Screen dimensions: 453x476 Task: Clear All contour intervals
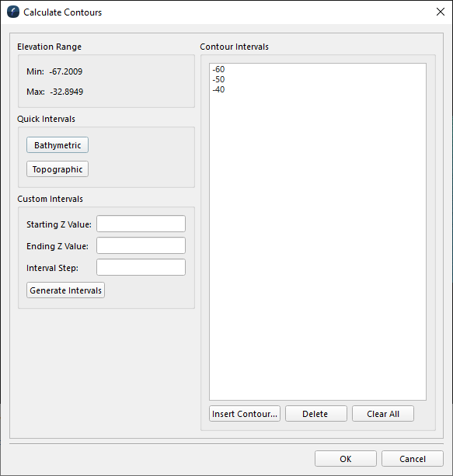[383, 414]
